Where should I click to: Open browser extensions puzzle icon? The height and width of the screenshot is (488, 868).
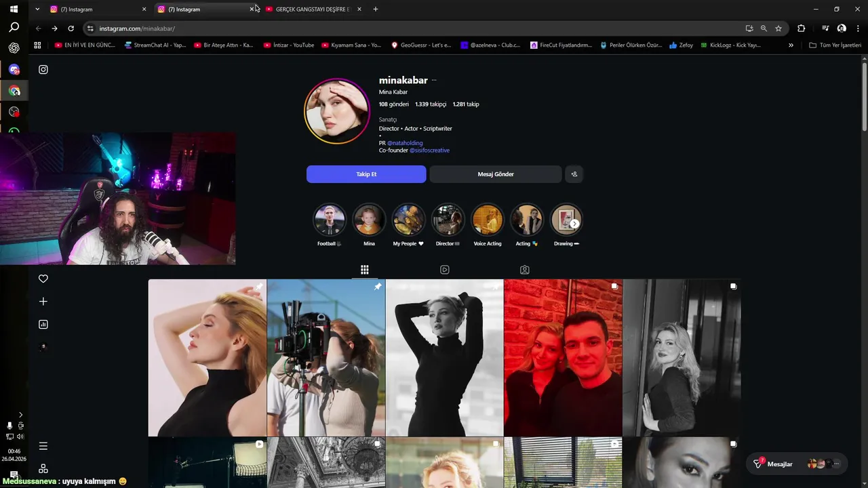802,28
